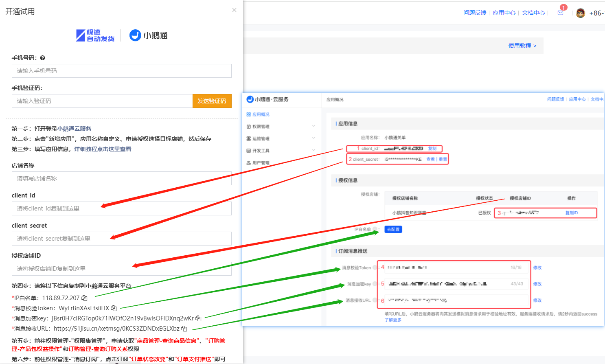Focus the client_id input field
The image size is (605, 364).
121,208
